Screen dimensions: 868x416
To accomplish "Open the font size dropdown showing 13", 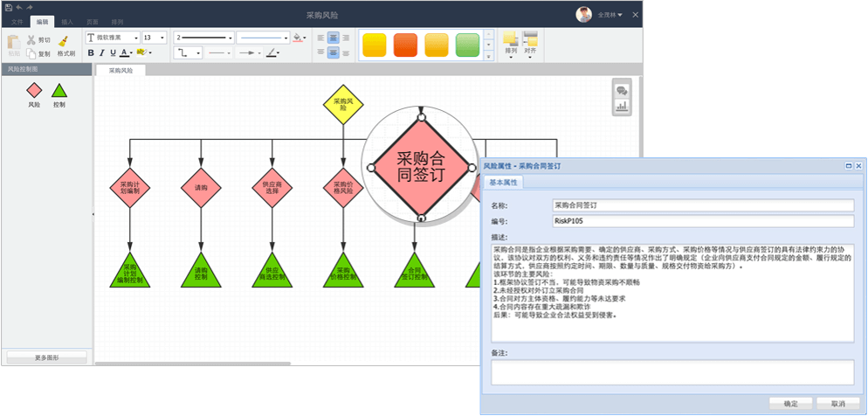I will [x=155, y=38].
